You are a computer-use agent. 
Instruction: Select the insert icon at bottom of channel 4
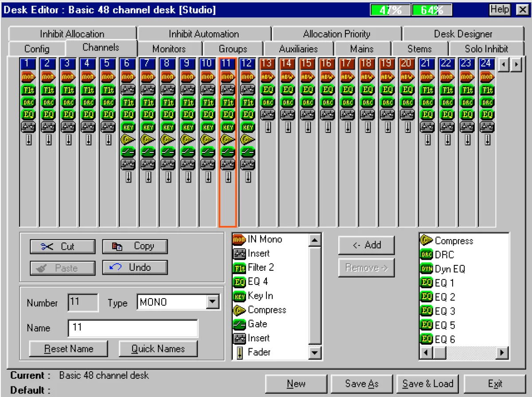pos(88,127)
